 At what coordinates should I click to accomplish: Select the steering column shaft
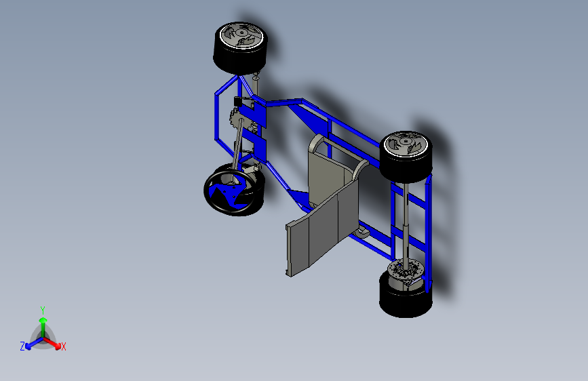click(238, 144)
